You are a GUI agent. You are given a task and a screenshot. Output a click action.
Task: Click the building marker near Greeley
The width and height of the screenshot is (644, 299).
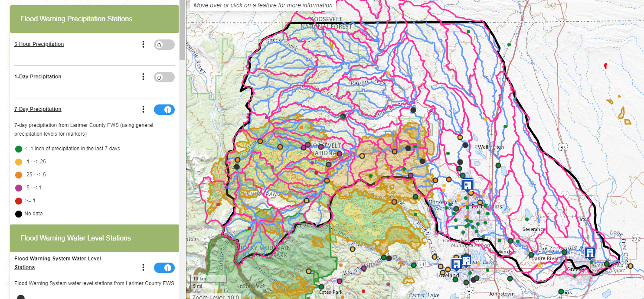(589, 253)
